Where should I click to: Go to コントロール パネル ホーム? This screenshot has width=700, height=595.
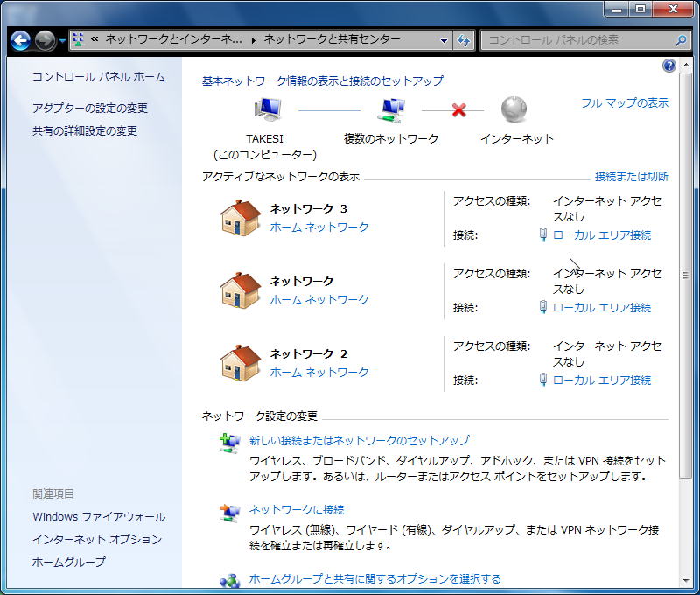[x=99, y=77]
